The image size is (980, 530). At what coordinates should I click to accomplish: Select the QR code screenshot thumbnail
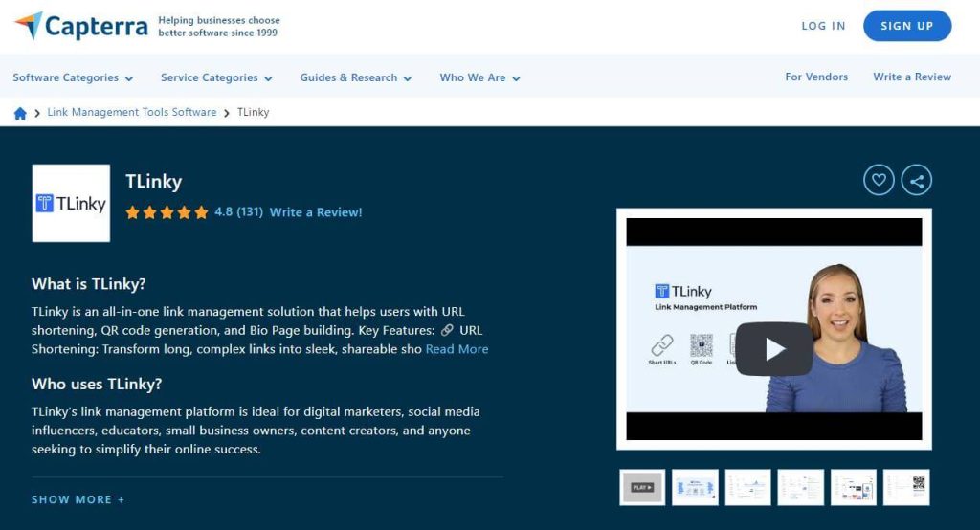pos(906,488)
